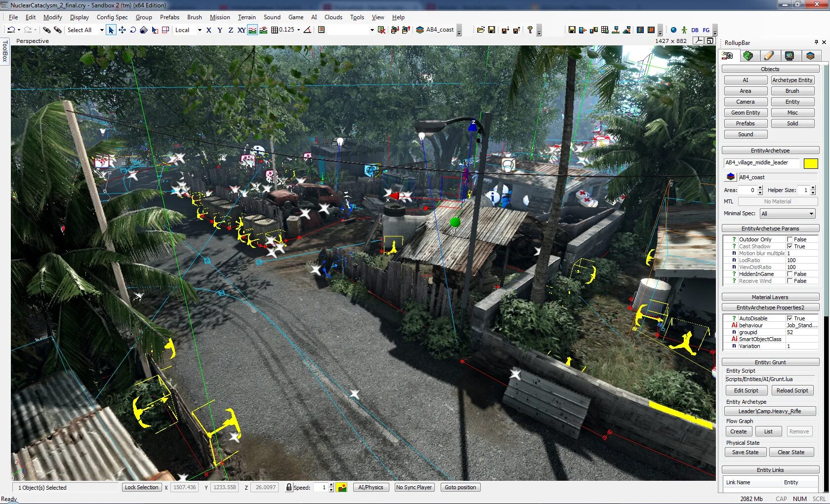Pin the RollupBar panel
Image resolution: width=830 pixels, height=504 pixels.
(816, 42)
